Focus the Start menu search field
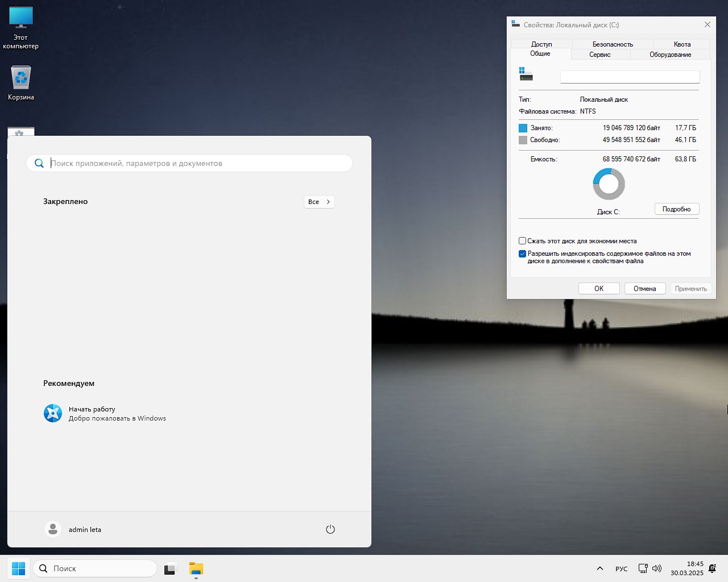728x582 pixels. (x=189, y=163)
